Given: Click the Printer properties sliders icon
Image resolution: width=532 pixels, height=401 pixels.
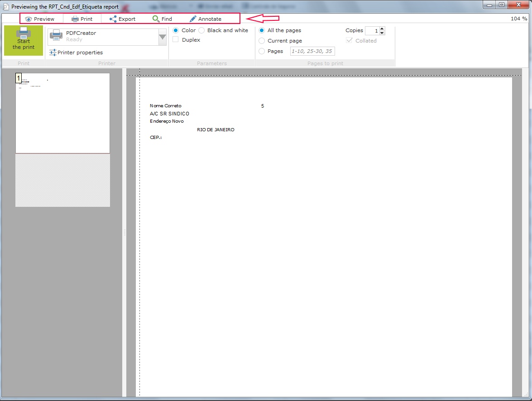Looking at the screenshot, I should pos(53,53).
